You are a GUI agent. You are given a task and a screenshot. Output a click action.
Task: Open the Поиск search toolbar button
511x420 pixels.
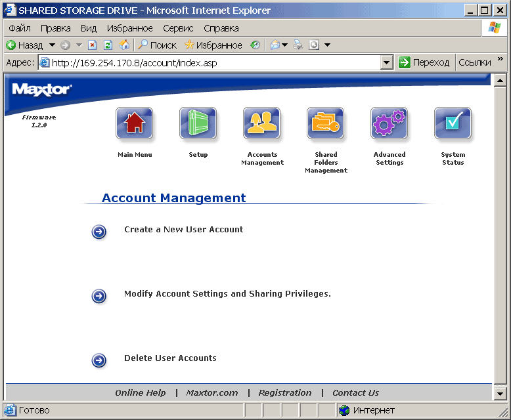(x=157, y=45)
